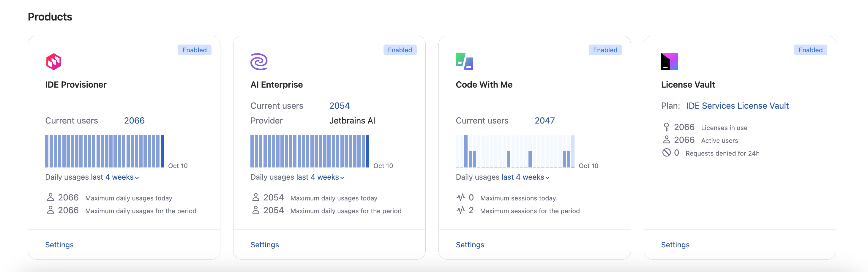Click the Enabled badge on AI Enterprise card
This screenshot has height=272, width=868.
(x=400, y=50)
